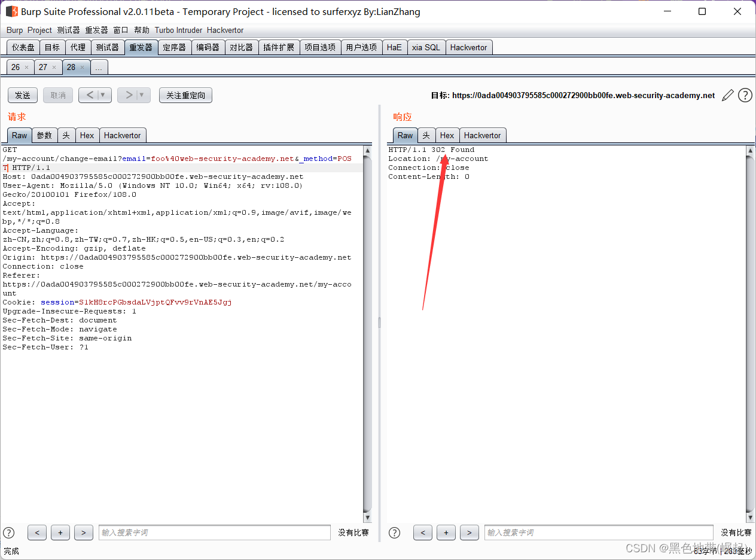
Task: Click the request search input field
Action: click(214, 532)
